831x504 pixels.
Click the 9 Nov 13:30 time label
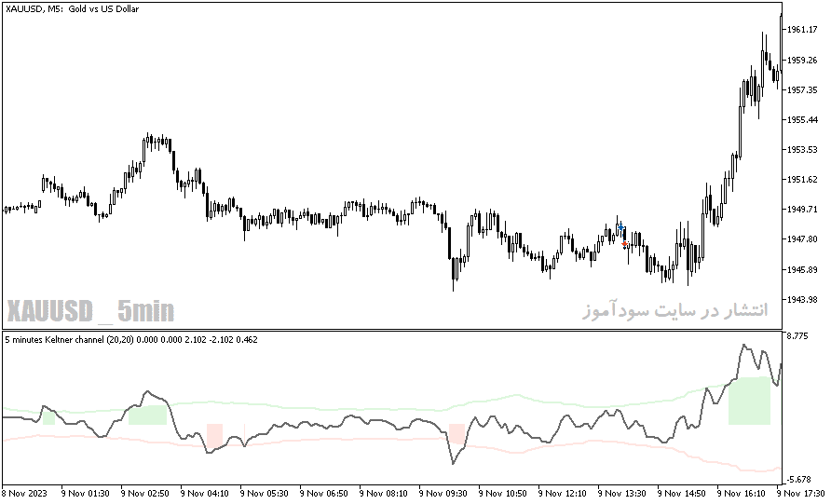click(622, 494)
